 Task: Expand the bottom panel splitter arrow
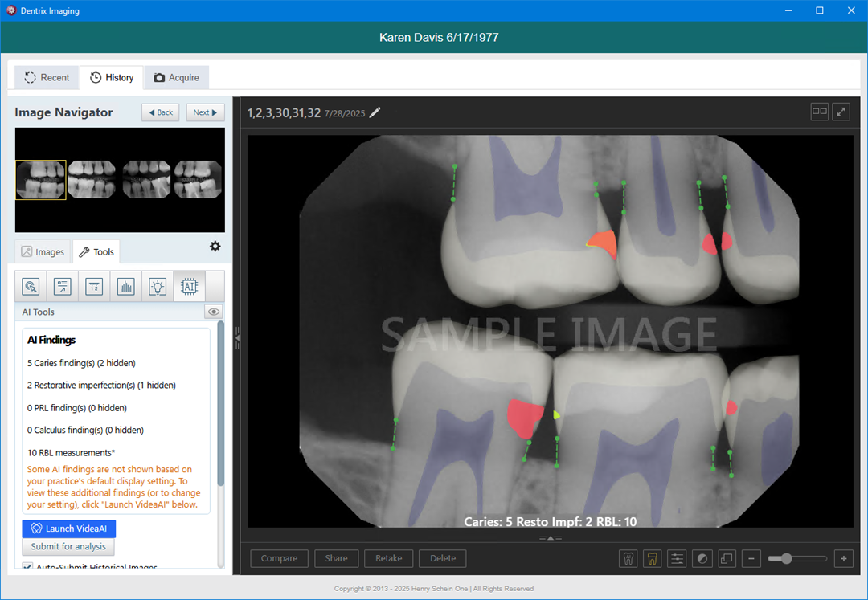551,538
